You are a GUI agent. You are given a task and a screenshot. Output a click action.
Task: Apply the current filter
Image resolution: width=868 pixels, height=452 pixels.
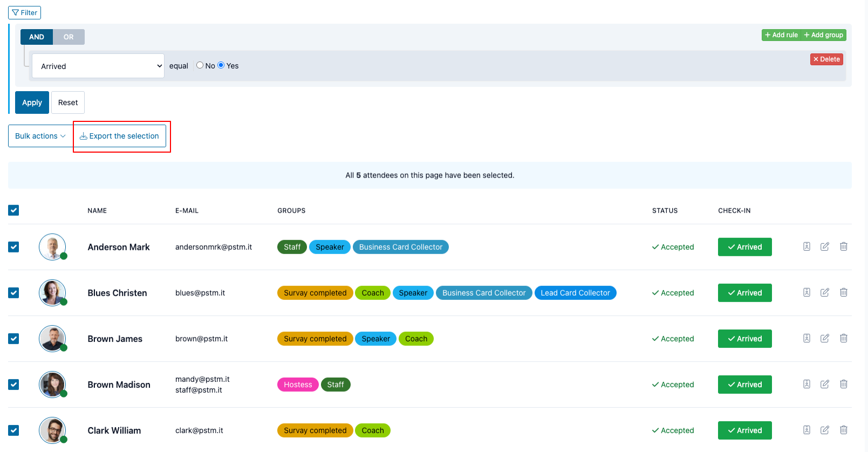pyautogui.click(x=32, y=102)
